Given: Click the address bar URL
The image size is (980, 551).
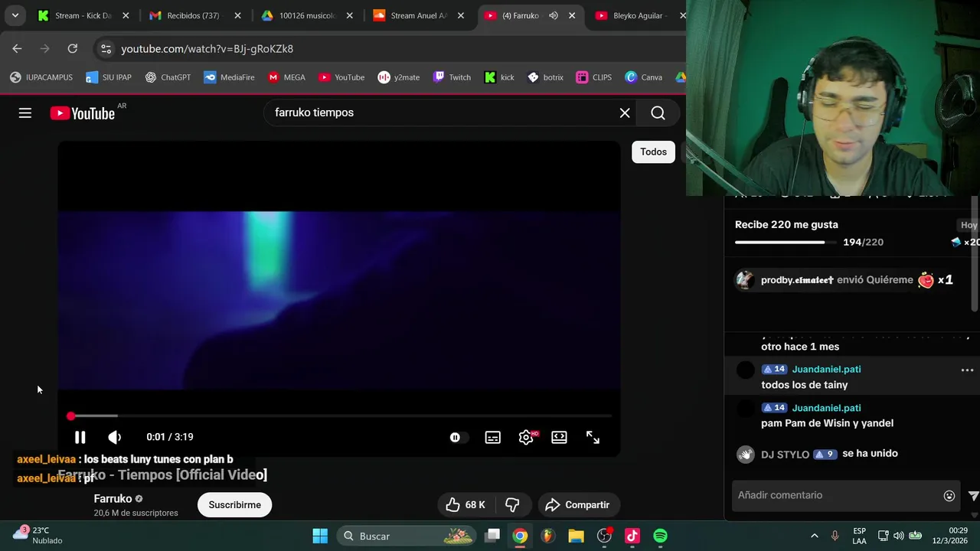Looking at the screenshot, I should [207, 48].
